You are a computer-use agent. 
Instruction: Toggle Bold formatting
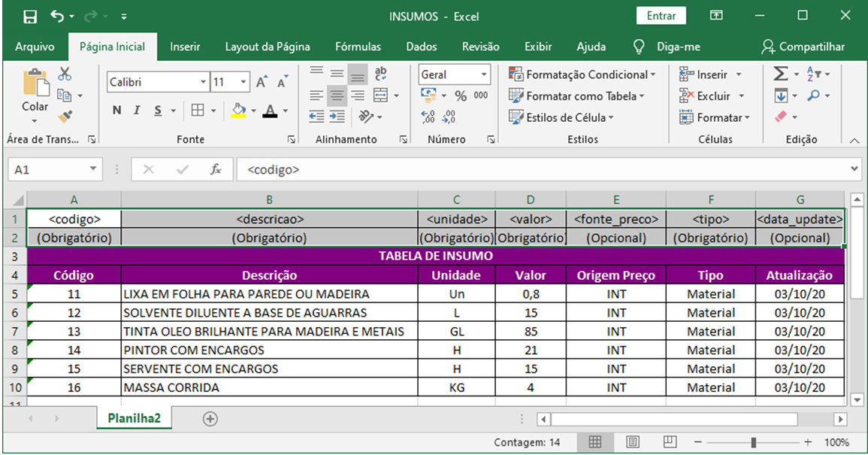click(116, 111)
